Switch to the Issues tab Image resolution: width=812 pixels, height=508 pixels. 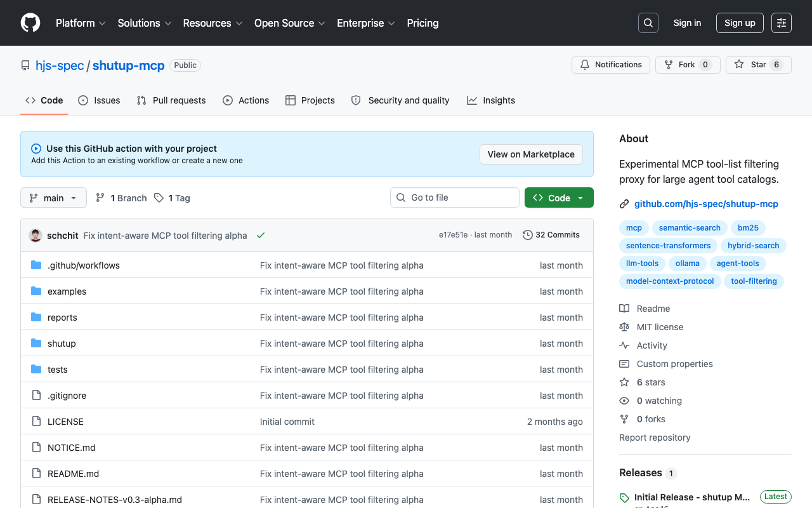coord(99,100)
